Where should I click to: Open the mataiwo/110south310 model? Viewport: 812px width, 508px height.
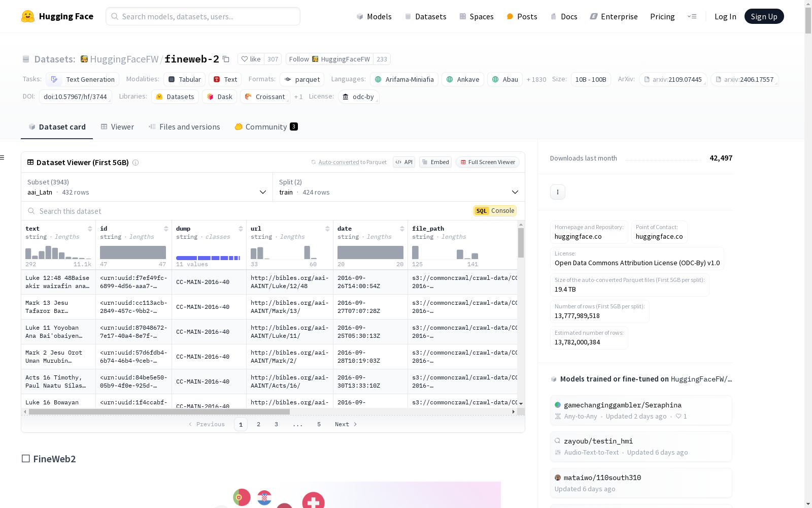[641, 483]
